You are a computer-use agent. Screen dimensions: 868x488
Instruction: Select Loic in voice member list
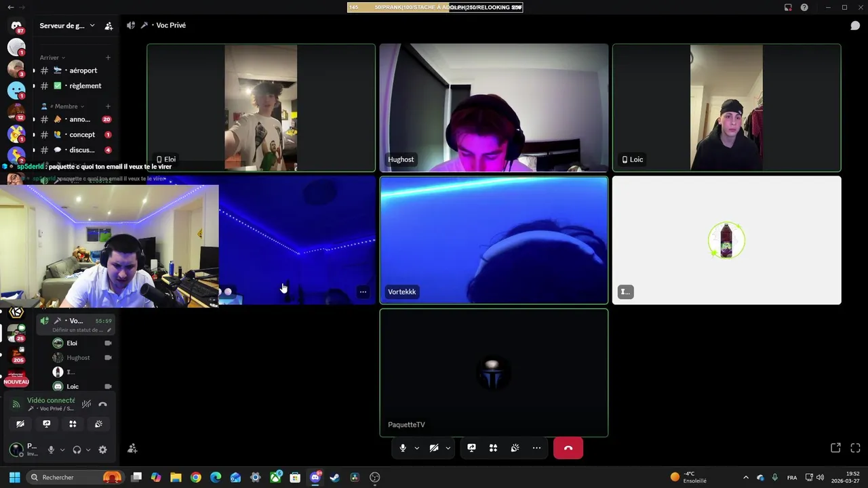tap(82, 386)
